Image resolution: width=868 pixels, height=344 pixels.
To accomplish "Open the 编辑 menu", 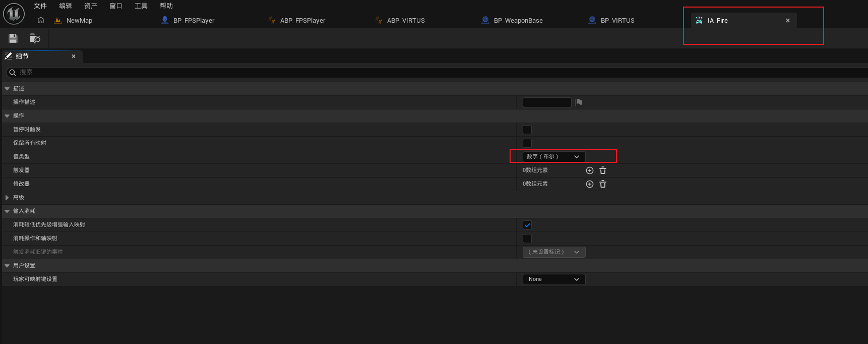I will pyautogui.click(x=66, y=6).
